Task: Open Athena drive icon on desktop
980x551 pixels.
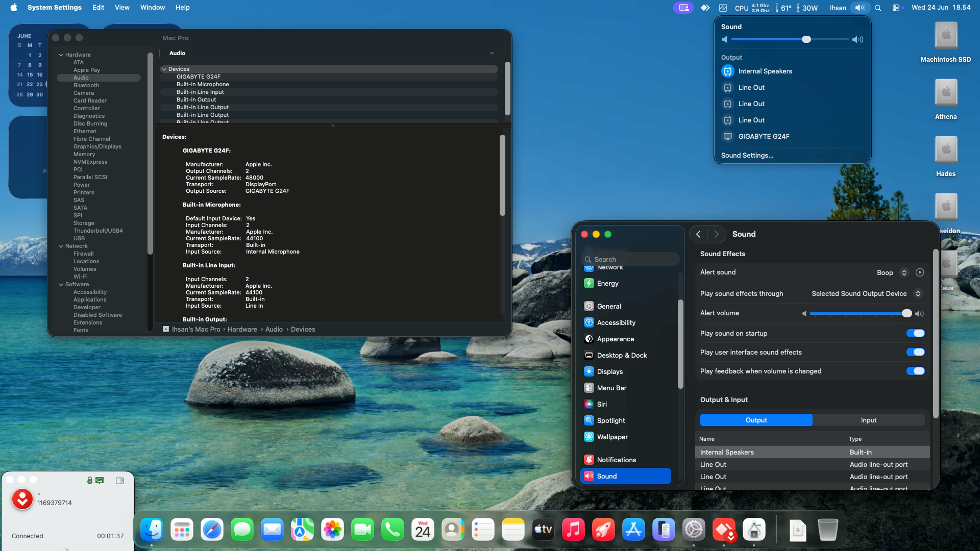Action: point(946,93)
